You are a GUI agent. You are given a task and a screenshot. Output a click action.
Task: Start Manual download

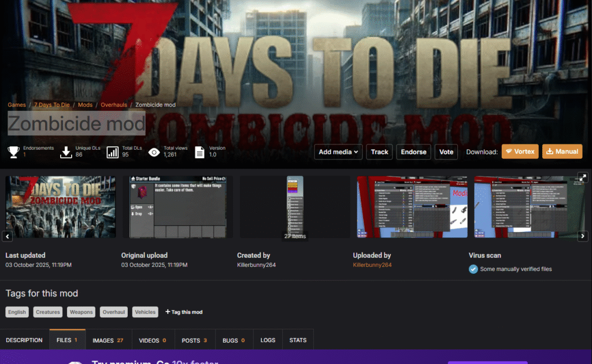click(562, 151)
